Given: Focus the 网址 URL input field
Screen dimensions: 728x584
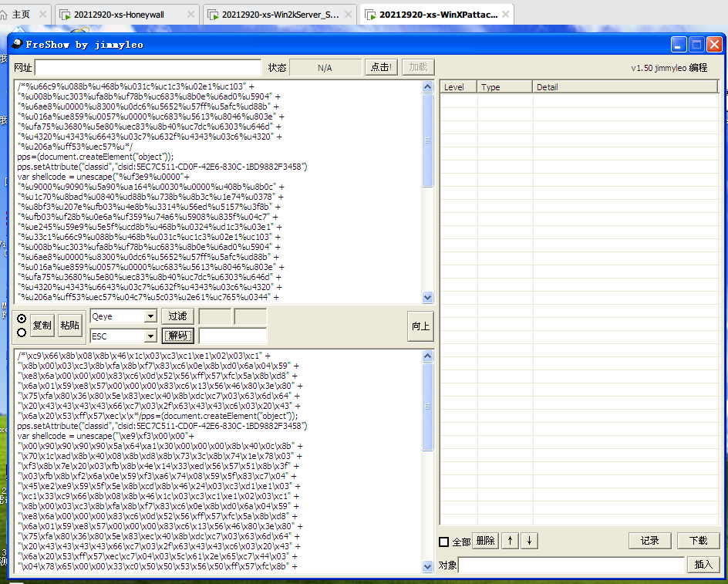Looking at the screenshot, I should (x=148, y=67).
